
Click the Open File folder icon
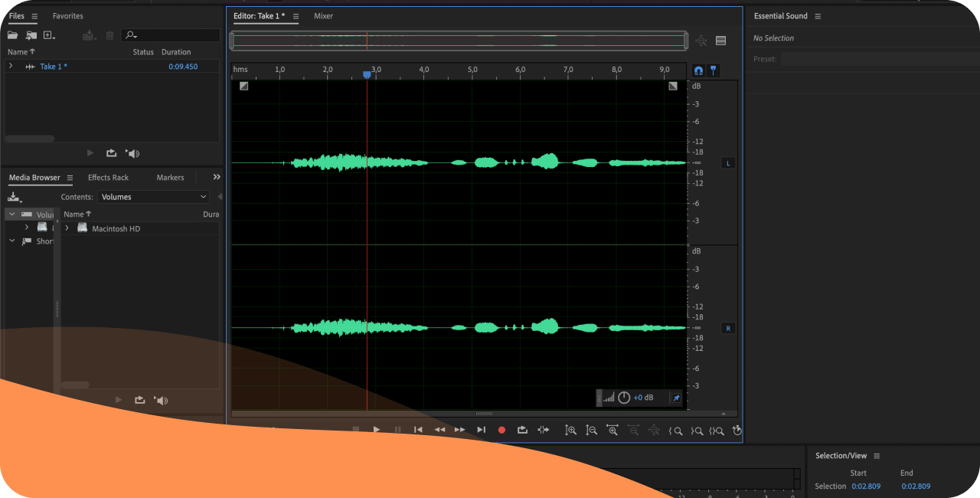coord(13,35)
